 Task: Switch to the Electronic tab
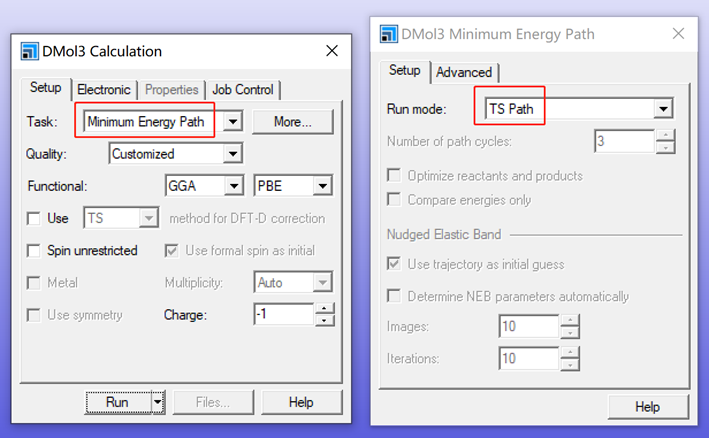tap(104, 89)
